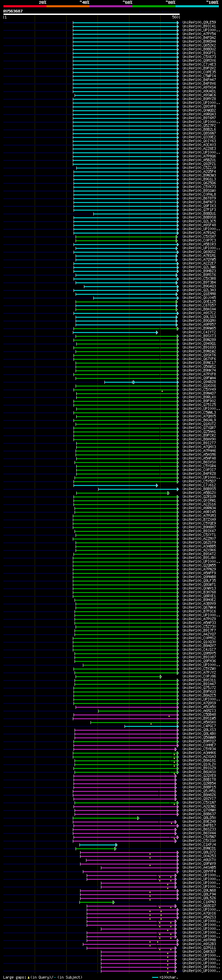This screenshot has height=980, width=222.
Task: Open hit UniRef100_Q9LE59
Action: coord(199,23)
